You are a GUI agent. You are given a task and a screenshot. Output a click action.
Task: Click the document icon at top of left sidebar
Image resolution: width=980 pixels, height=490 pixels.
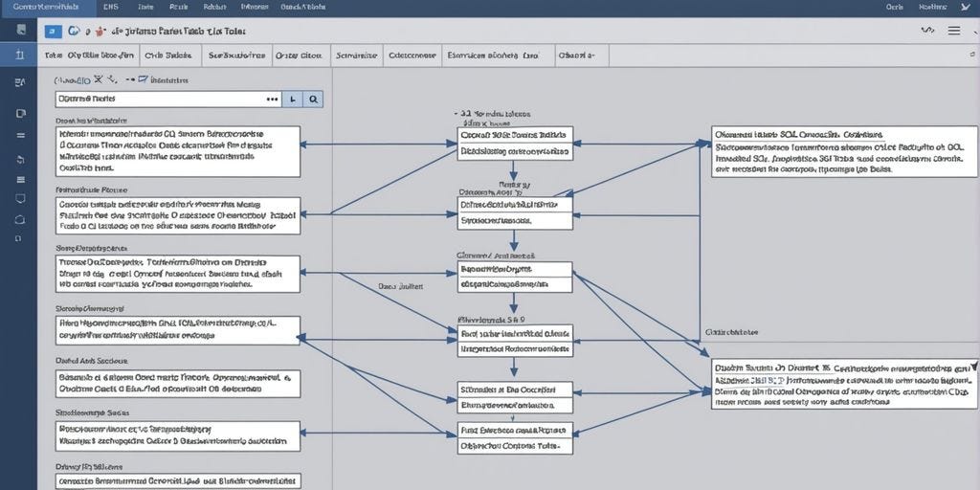point(21,30)
